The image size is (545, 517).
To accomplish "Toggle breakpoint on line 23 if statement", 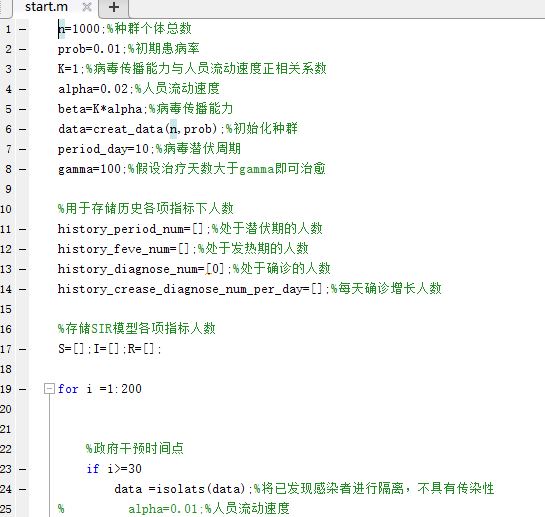I will (x=23, y=469).
